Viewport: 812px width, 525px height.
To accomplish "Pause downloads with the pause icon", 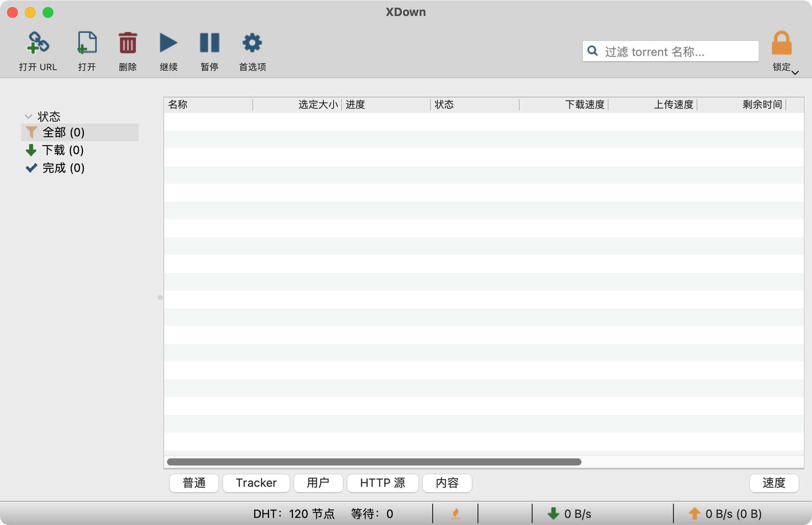I will [x=209, y=43].
